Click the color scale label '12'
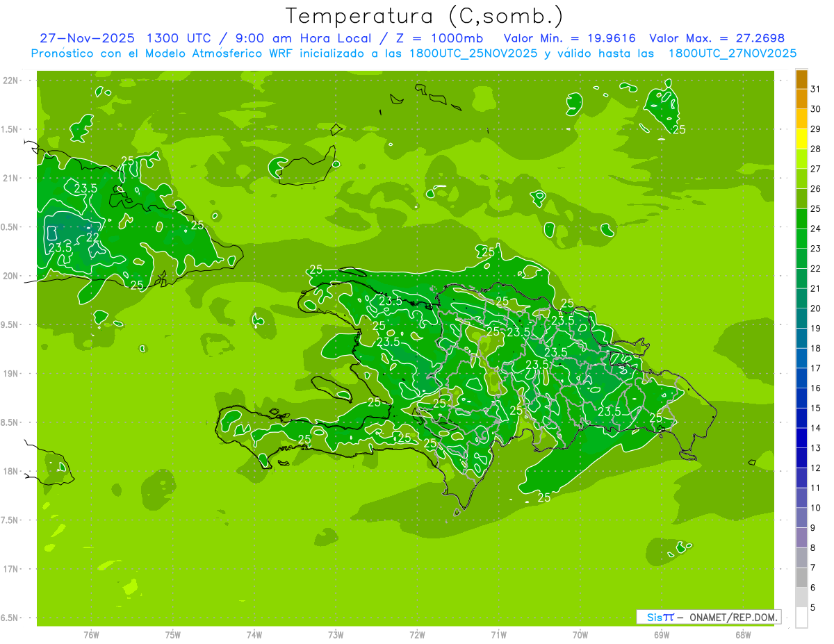Viewport: 834px width, 644px height. (x=815, y=468)
